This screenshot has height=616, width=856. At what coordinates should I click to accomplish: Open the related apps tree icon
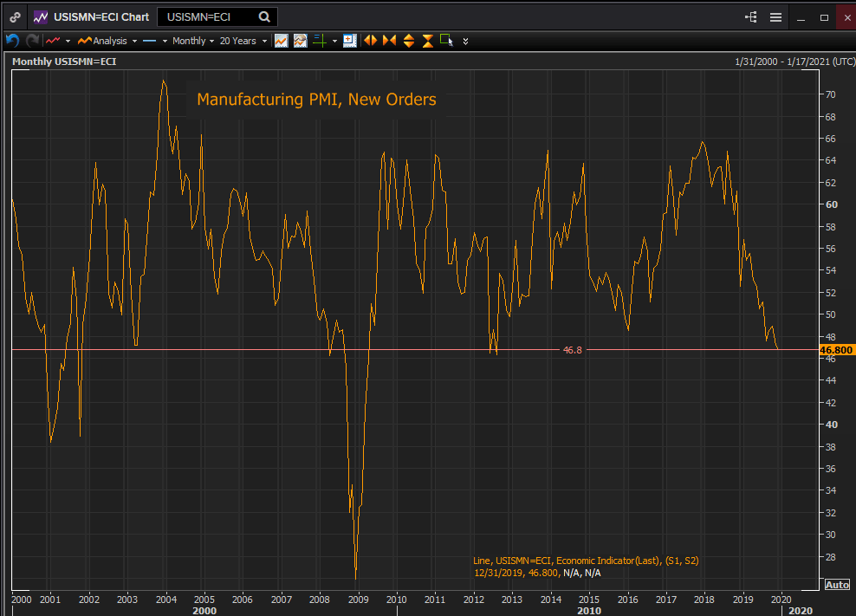point(750,17)
